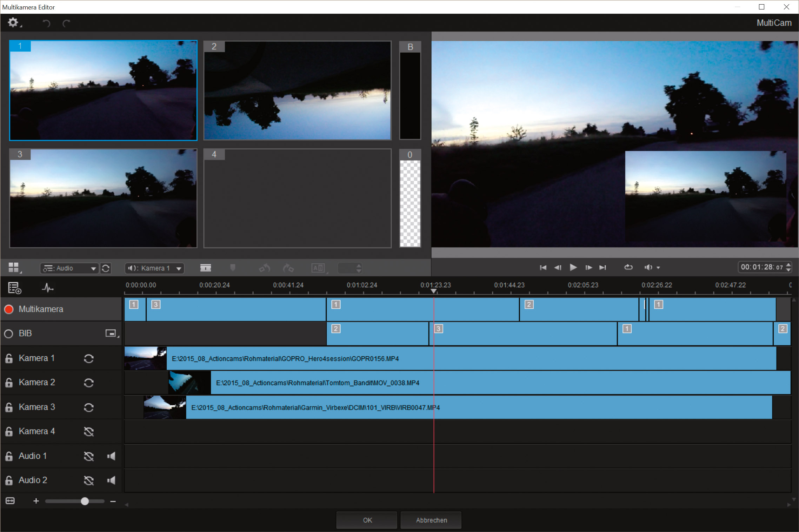
Task: Mute the Audio 1 track speaker
Action: (x=111, y=456)
